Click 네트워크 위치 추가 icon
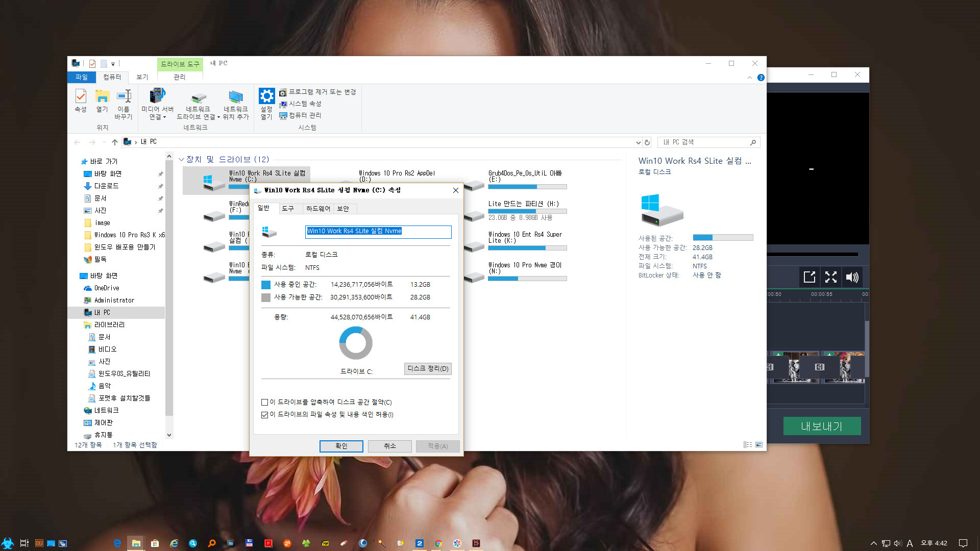The width and height of the screenshot is (980, 551). (x=236, y=105)
